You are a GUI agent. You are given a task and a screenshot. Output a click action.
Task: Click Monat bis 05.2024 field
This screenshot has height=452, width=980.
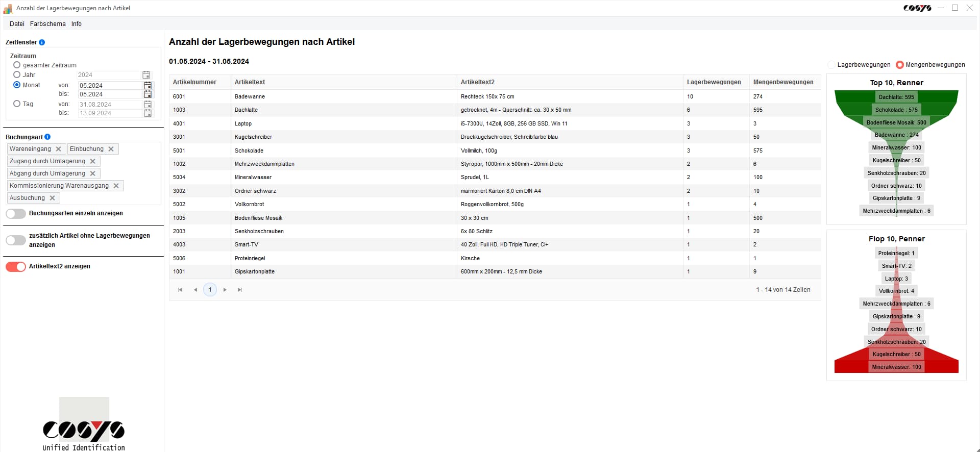tap(110, 94)
